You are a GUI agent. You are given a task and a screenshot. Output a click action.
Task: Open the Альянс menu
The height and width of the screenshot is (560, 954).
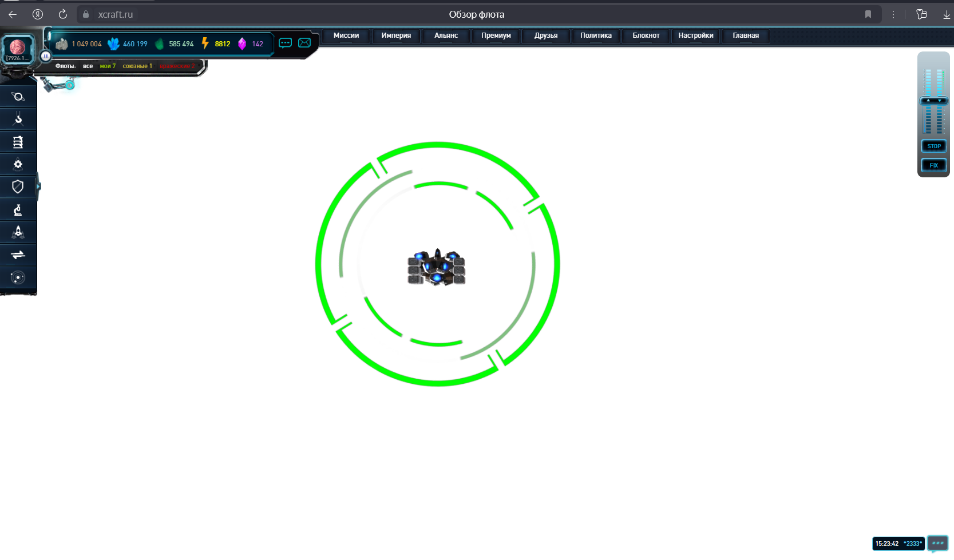click(446, 35)
